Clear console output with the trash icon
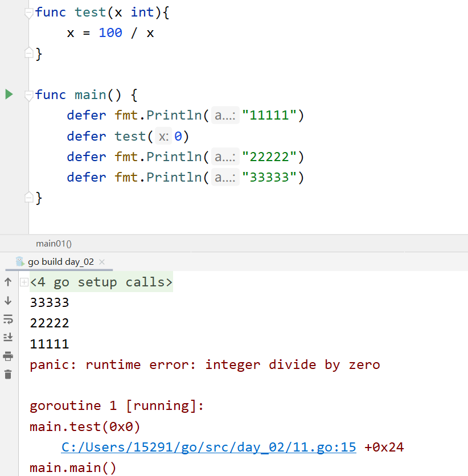This screenshot has width=468, height=476. 8,374
